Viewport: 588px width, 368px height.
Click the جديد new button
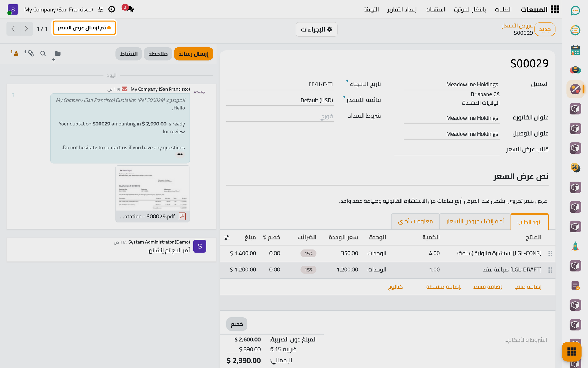pyautogui.click(x=545, y=29)
